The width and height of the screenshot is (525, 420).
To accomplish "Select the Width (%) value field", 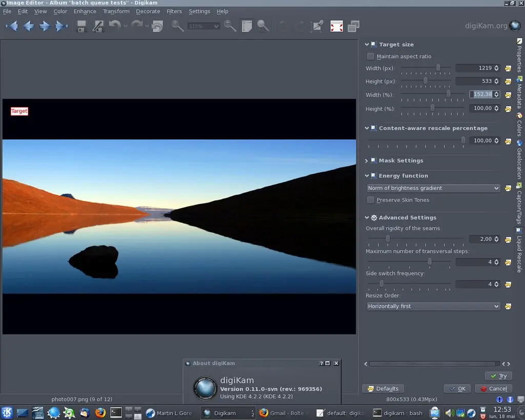I will coord(482,94).
